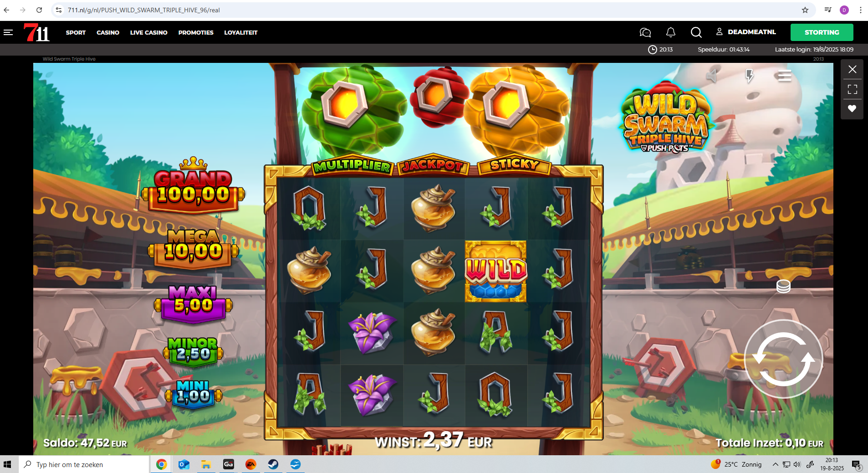Click the clock icon showing 20:13

[x=652, y=49]
